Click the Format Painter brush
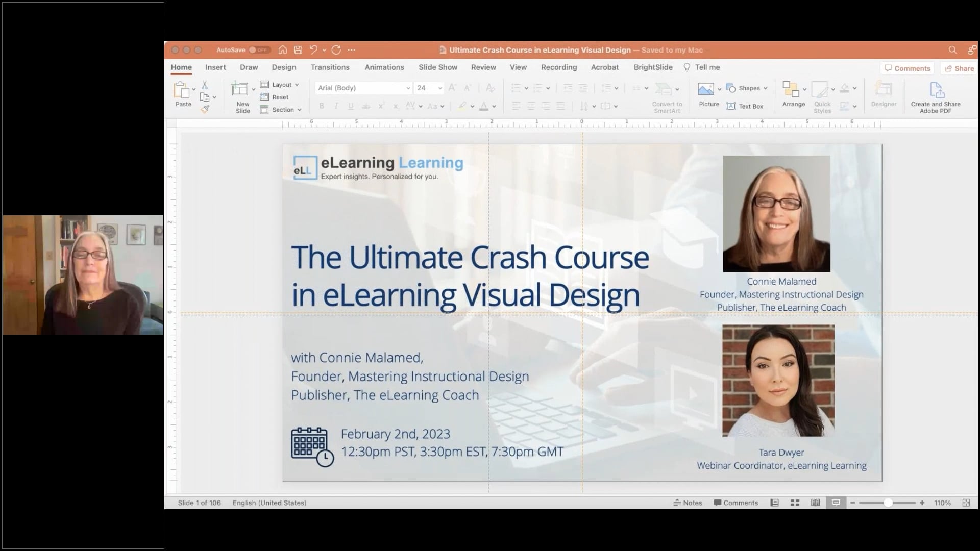 tap(206, 108)
